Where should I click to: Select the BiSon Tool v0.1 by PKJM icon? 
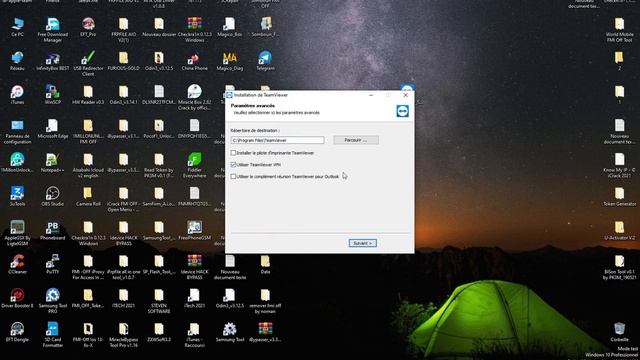pyautogui.click(x=620, y=267)
